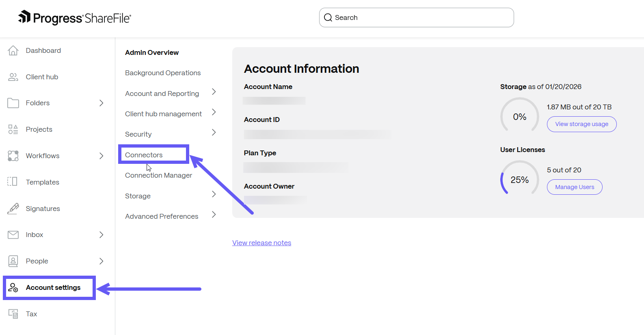Expand the Workflows chevron arrow

click(102, 156)
